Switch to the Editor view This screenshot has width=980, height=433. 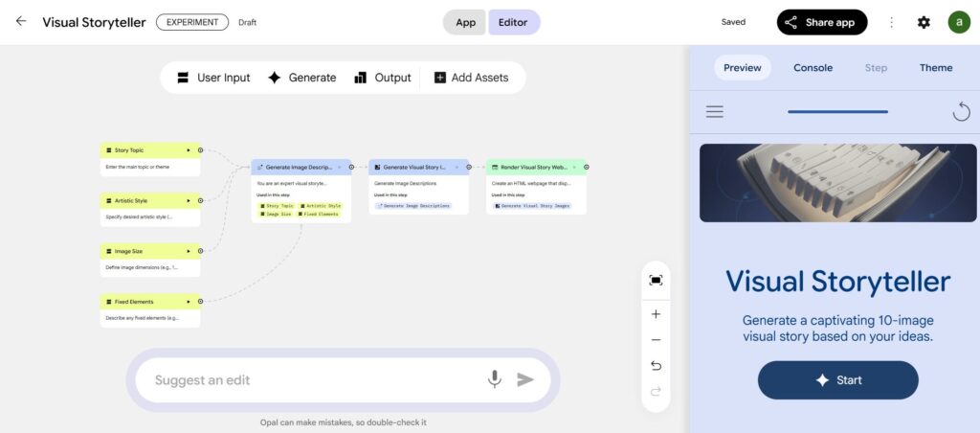click(513, 22)
